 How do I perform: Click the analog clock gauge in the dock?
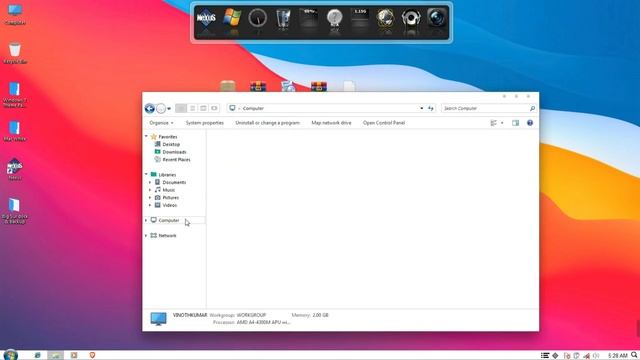pyautogui.click(x=258, y=18)
